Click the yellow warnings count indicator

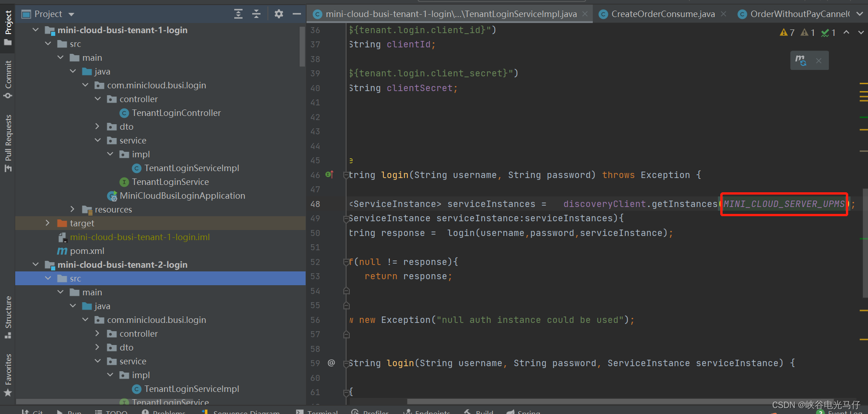coord(787,33)
